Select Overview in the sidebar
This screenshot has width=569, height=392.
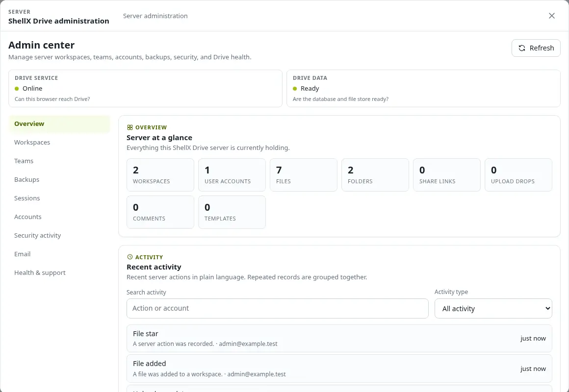click(59, 123)
